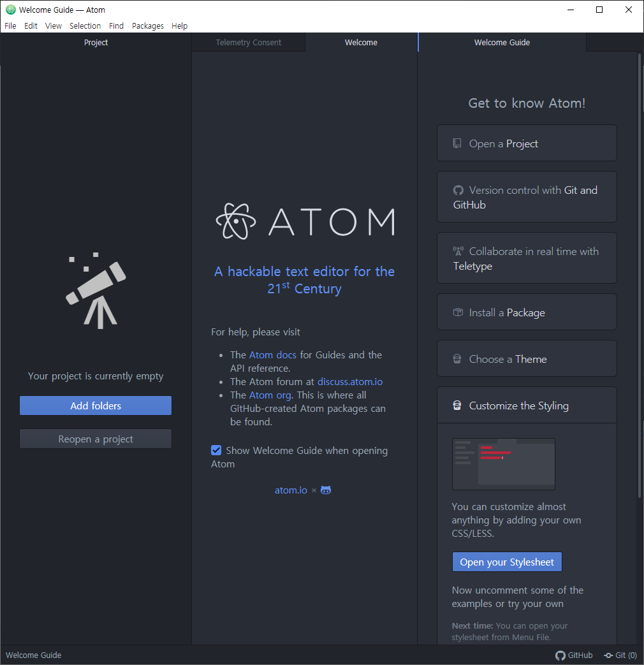Open the Packages menu
This screenshot has height=665, width=644.
[148, 26]
